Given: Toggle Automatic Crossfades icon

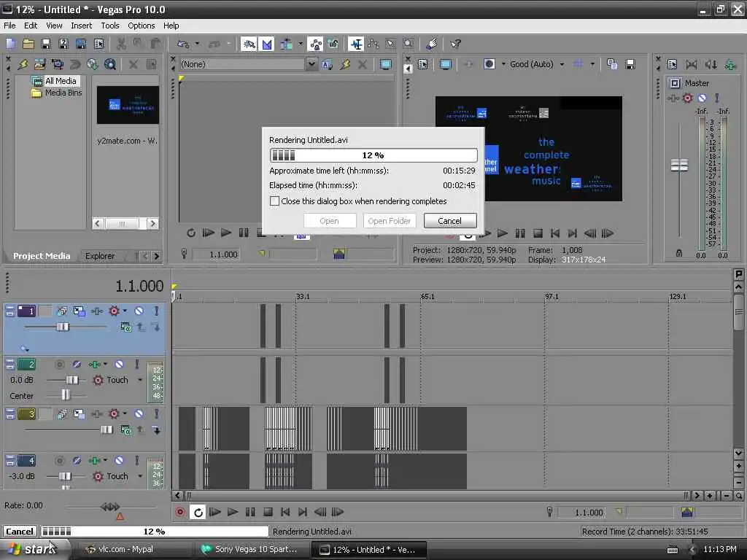Looking at the screenshot, I should pyautogui.click(x=267, y=44).
